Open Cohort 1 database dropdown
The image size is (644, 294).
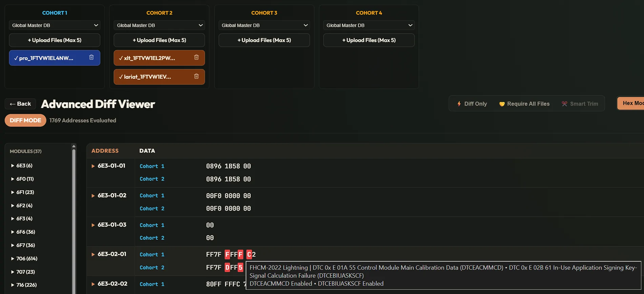click(55, 25)
